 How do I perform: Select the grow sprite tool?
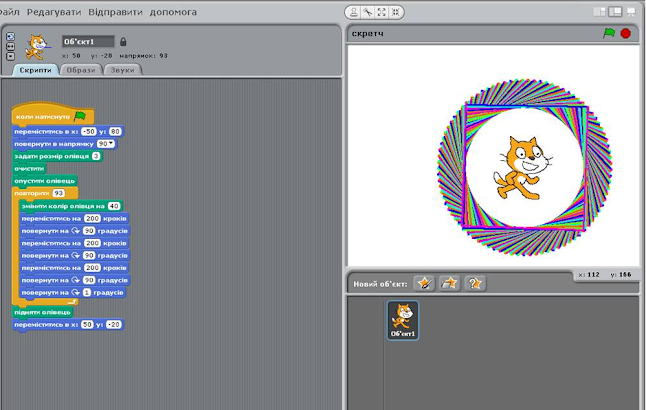point(382,12)
